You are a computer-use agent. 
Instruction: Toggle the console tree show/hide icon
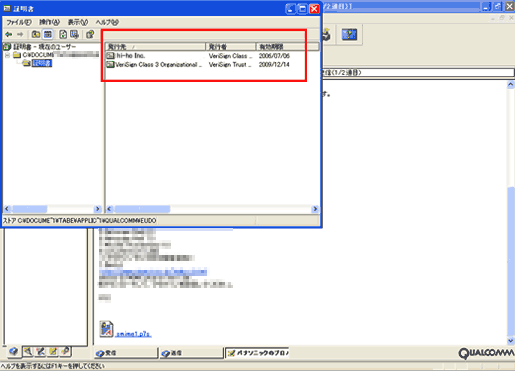(x=48, y=34)
